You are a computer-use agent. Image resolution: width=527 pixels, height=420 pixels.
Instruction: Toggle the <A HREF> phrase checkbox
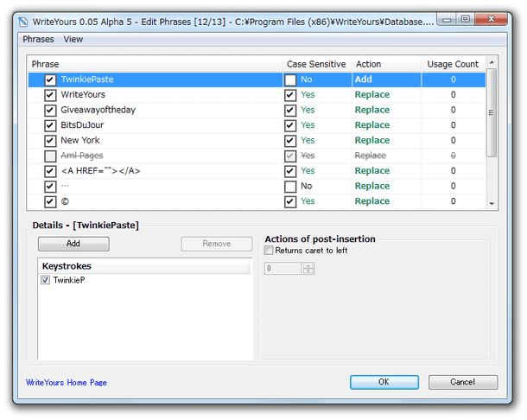pos(50,171)
